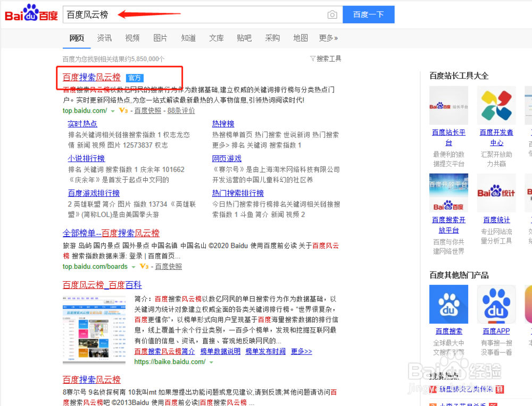Switch to 图片 tab
The width and height of the screenshot is (532, 406).
(160, 38)
